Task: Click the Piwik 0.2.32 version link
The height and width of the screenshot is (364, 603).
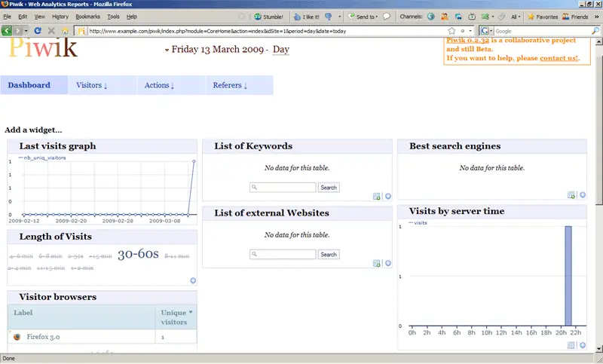Action: [467, 41]
